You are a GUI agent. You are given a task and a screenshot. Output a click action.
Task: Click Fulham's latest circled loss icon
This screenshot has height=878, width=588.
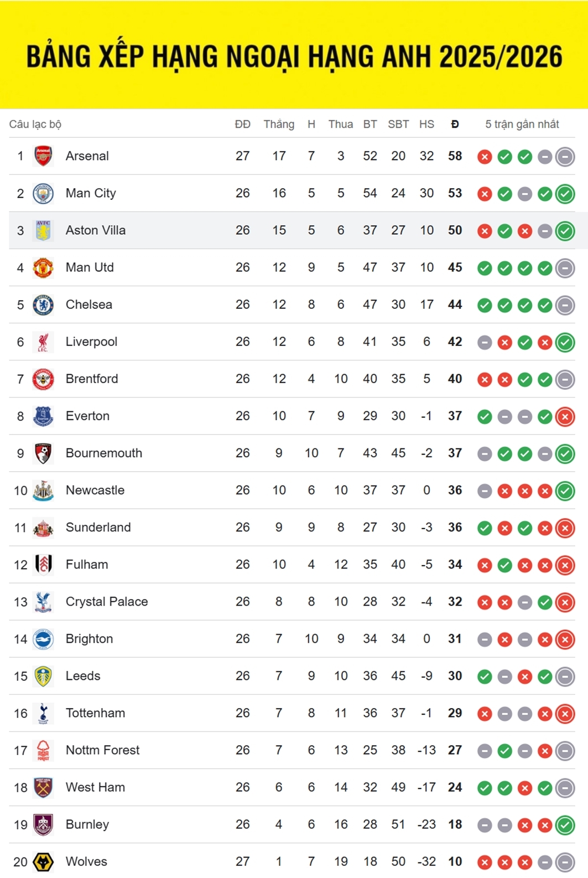565,565
